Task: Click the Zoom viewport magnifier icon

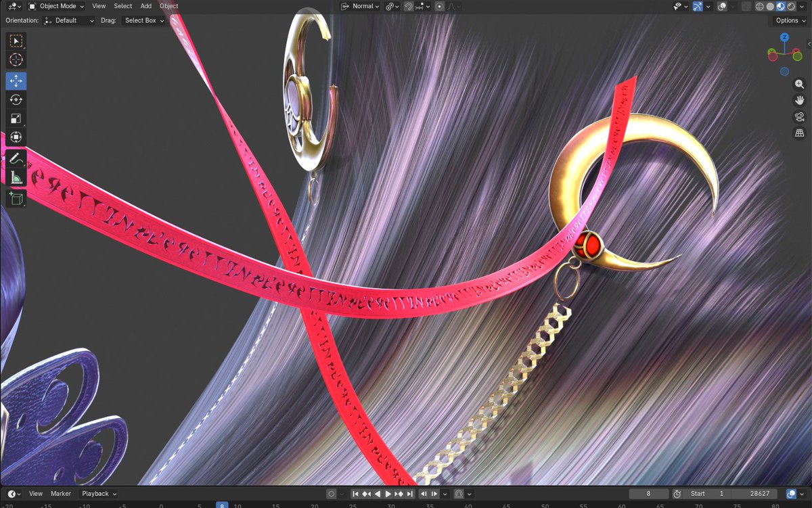Action: 799,85
